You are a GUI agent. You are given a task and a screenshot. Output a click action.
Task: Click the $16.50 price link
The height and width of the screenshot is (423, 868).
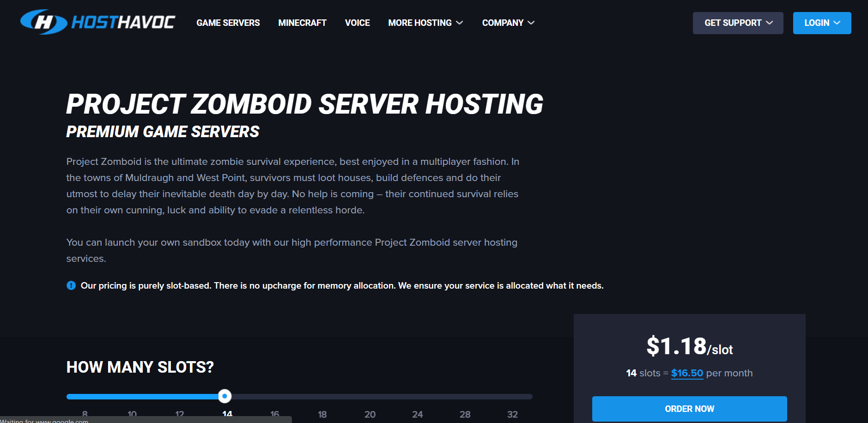click(x=687, y=373)
